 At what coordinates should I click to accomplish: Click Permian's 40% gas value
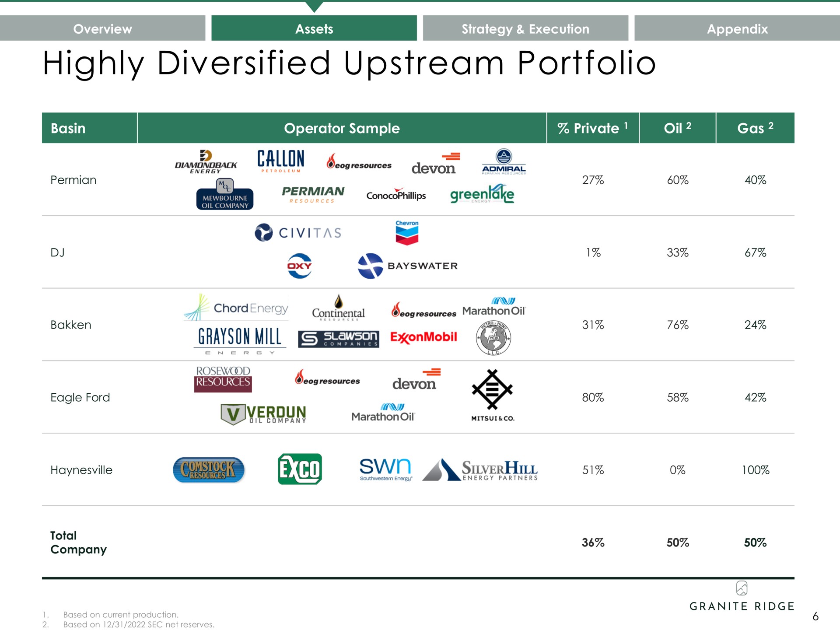[x=756, y=180]
